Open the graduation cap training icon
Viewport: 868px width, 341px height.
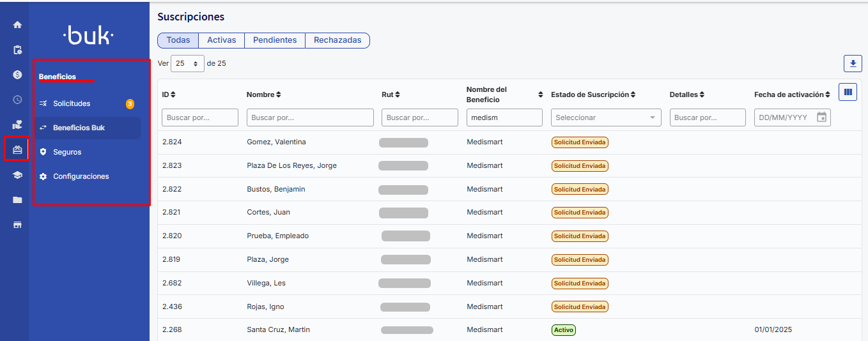(17, 175)
